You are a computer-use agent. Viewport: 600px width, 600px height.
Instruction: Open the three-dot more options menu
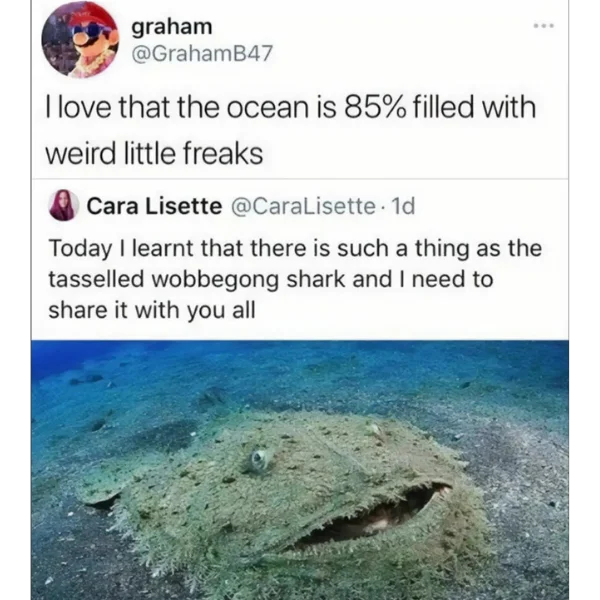click(x=544, y=26)
